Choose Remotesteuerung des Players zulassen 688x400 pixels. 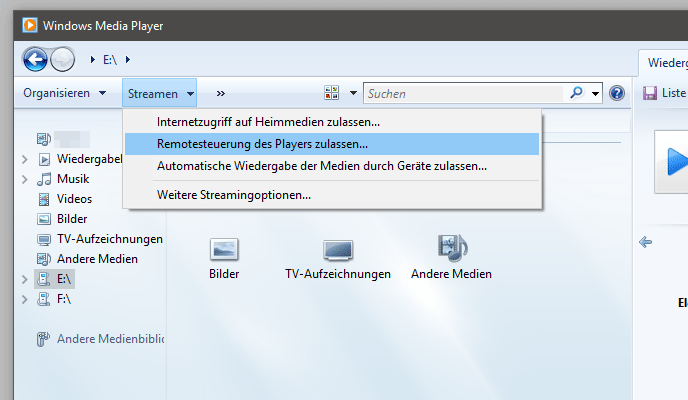pyautogui.click(x=262, y=144)
